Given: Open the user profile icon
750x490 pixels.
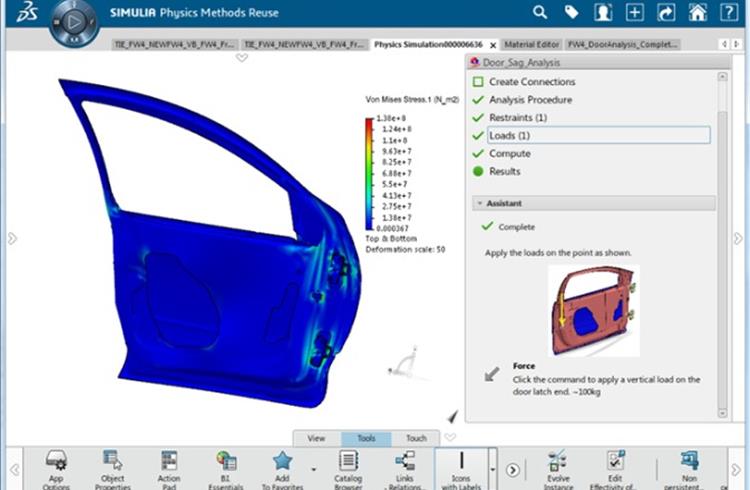Looking at the screenshot, I should coord(603,12).
